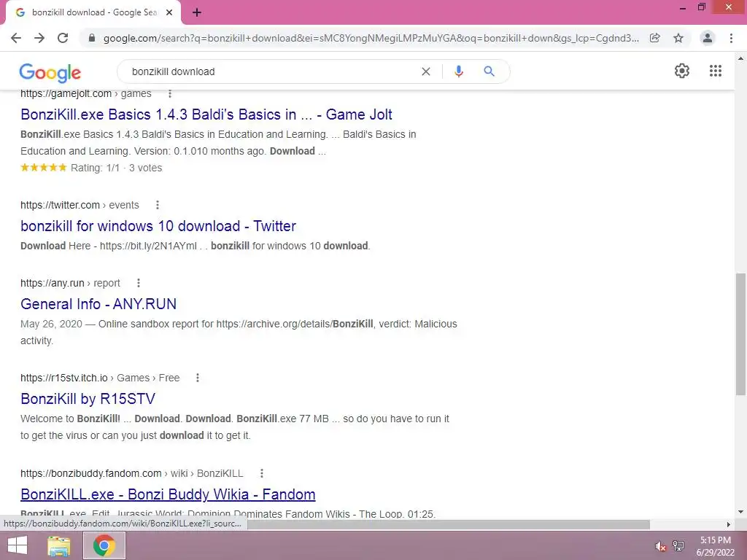This screenshot has height=560, width=747.
Task: Open File Explorer from the taskbar
Action: [59, 545]
